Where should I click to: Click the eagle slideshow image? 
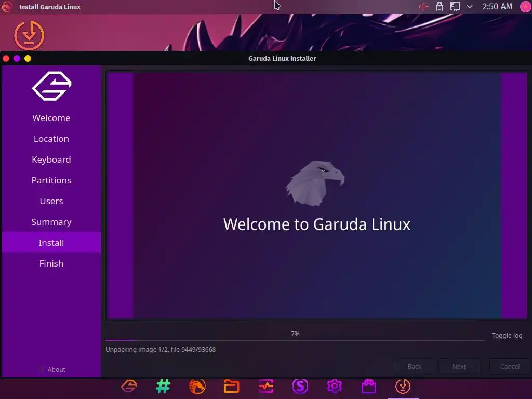tap(315, 183)
